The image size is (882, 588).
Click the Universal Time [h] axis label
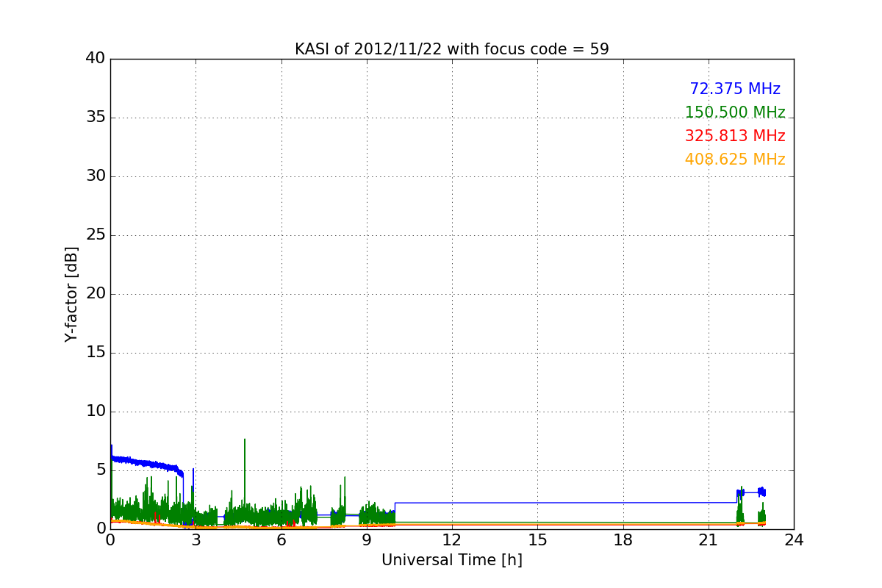coord(451,560)
